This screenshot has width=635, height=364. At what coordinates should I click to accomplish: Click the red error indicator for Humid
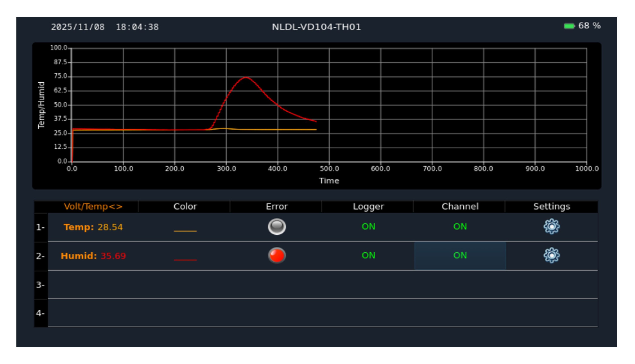pos(277,255)
